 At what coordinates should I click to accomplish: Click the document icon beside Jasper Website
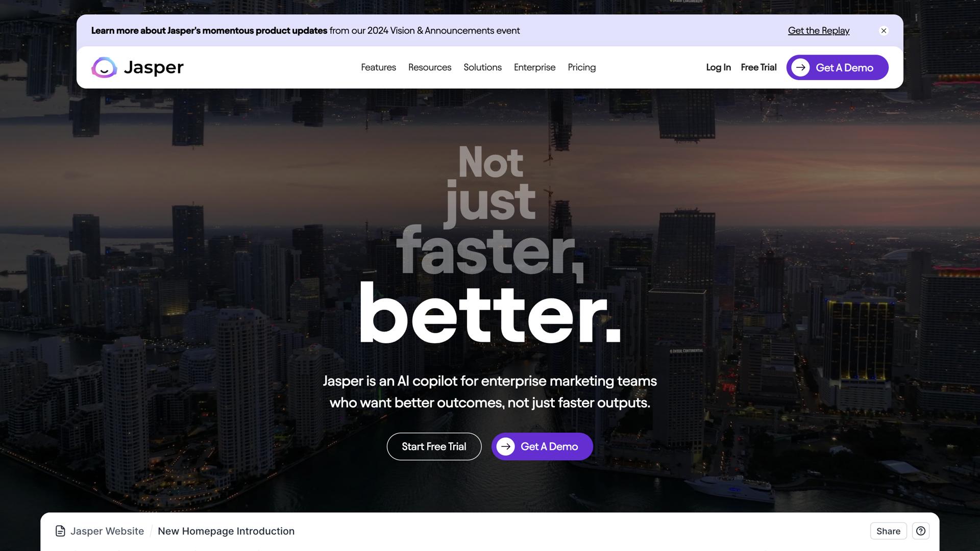(x=60, y=531)
